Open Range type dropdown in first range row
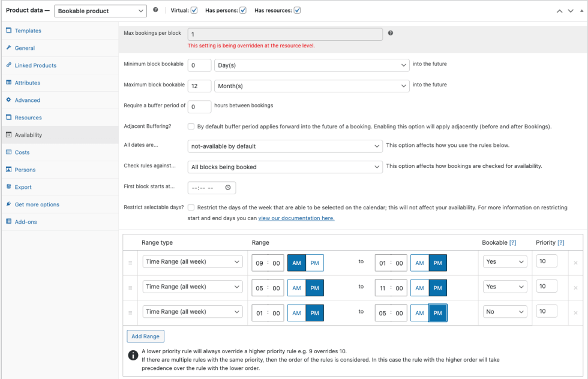The width and height of the screenshot is (588, 379). 193,261
